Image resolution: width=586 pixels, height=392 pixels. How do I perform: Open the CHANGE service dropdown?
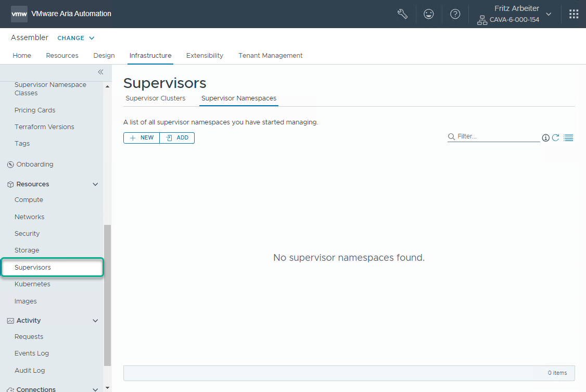click(76, 38)
